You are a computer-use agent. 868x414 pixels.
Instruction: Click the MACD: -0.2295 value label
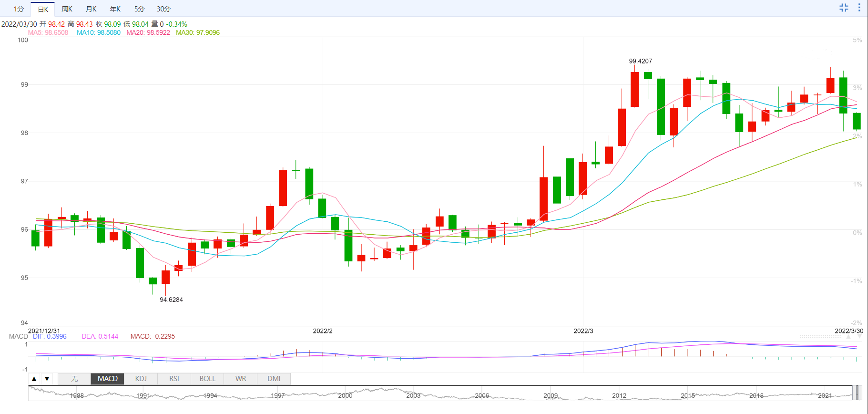click(x=153, y=336)
